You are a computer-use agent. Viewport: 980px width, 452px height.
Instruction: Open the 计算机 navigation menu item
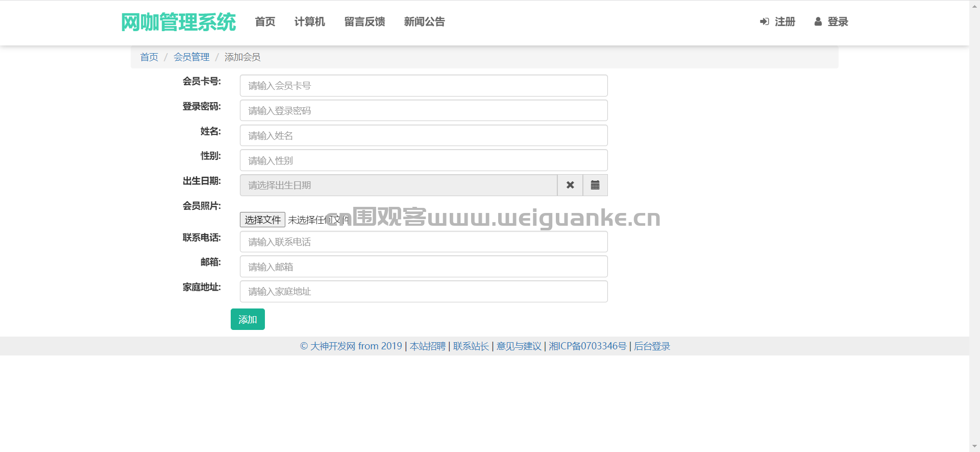pyautogui.click(x=309, y=21)
